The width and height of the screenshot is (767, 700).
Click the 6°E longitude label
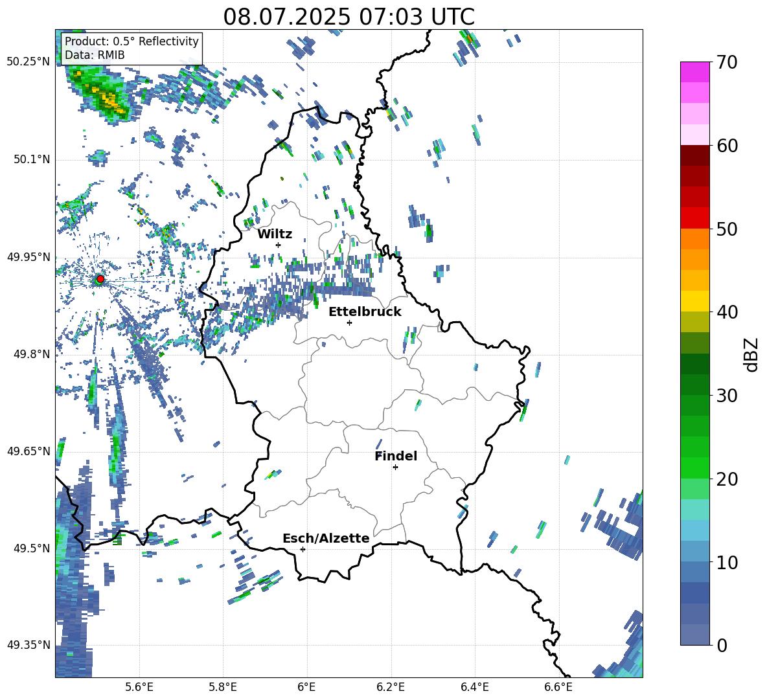(x=306, y=688)
